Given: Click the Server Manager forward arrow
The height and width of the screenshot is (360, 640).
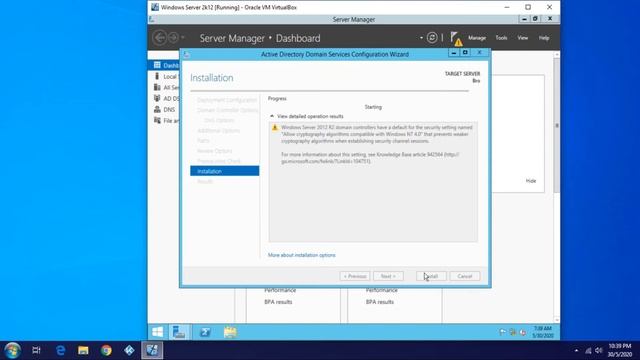Looking at the screenshot, I should (x=173, y=38).
